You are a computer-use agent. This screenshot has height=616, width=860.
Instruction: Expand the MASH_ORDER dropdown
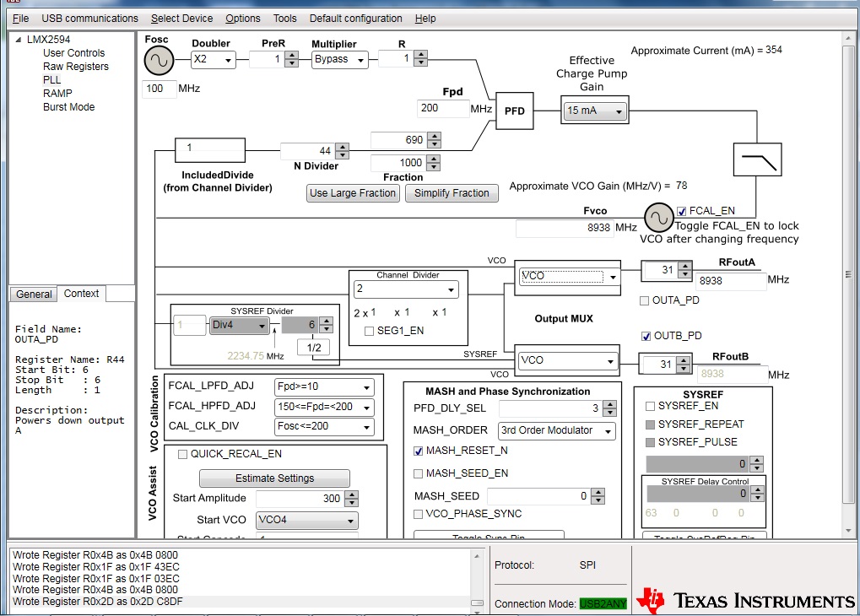pos(557,430)
